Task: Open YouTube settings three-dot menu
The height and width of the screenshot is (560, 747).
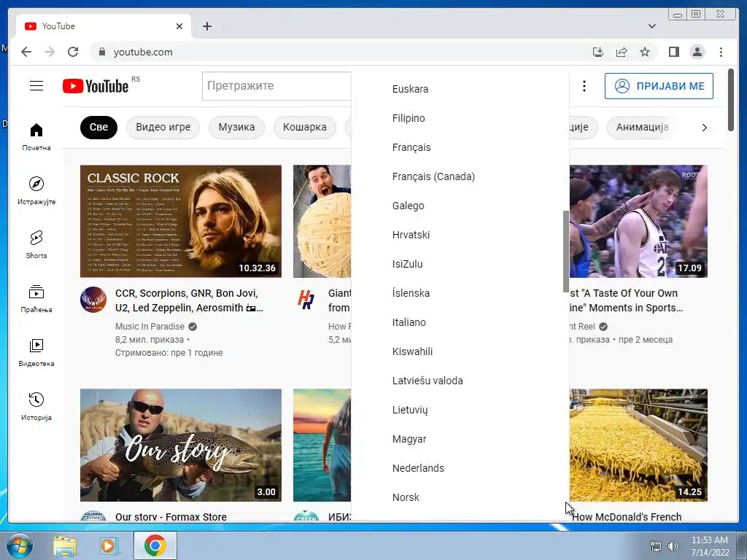Action: 584,86
